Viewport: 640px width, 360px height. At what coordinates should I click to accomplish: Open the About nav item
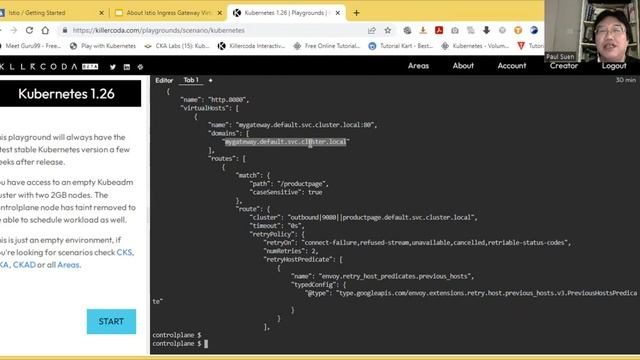pyautogui.click(x=463, y=66)
